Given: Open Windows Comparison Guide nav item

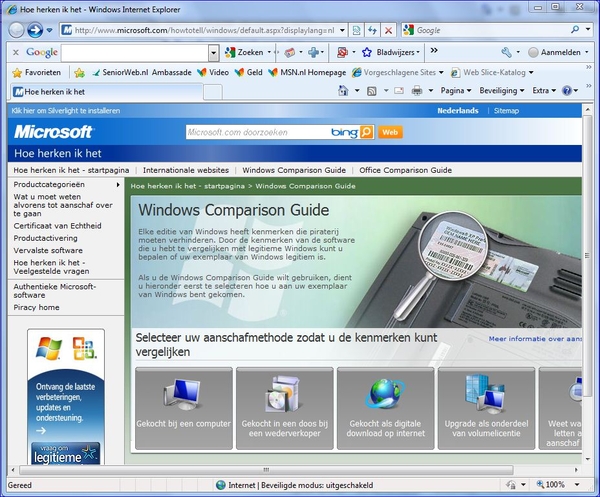Looking at the screenshot, I should (x=294, y=170).
